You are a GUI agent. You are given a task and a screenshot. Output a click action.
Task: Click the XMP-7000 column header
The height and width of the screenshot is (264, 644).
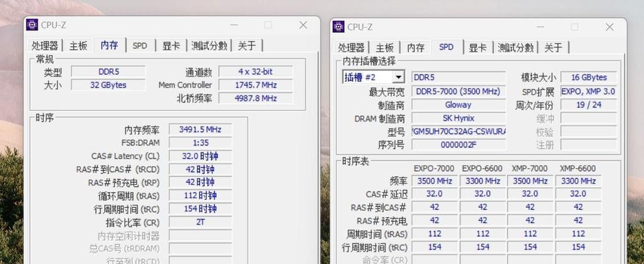click(530, 168)
